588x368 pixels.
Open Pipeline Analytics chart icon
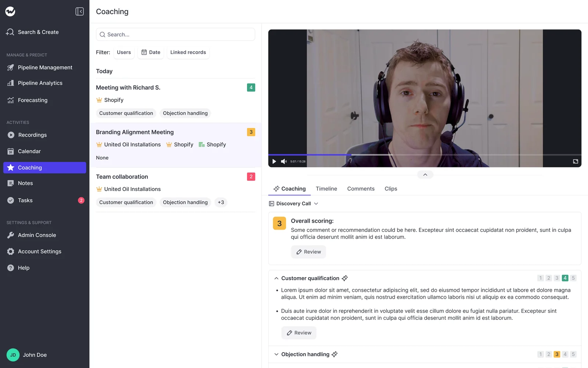(11, 83)
